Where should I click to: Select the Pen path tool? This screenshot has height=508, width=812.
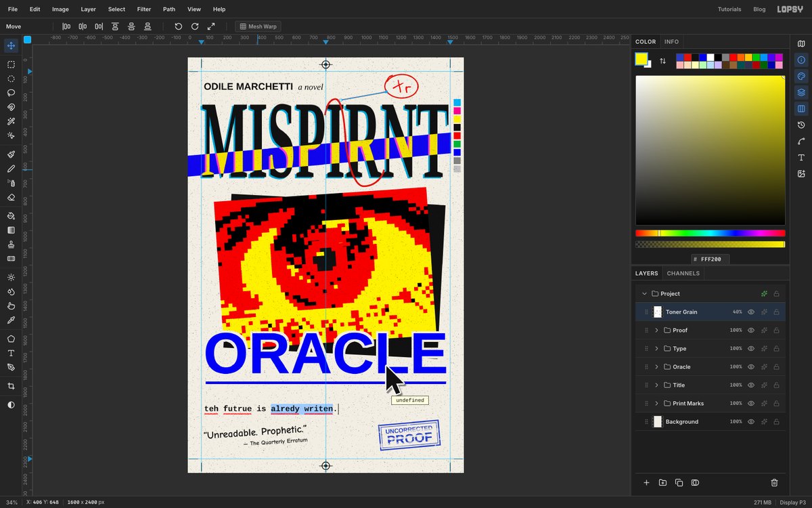[11, 367]
